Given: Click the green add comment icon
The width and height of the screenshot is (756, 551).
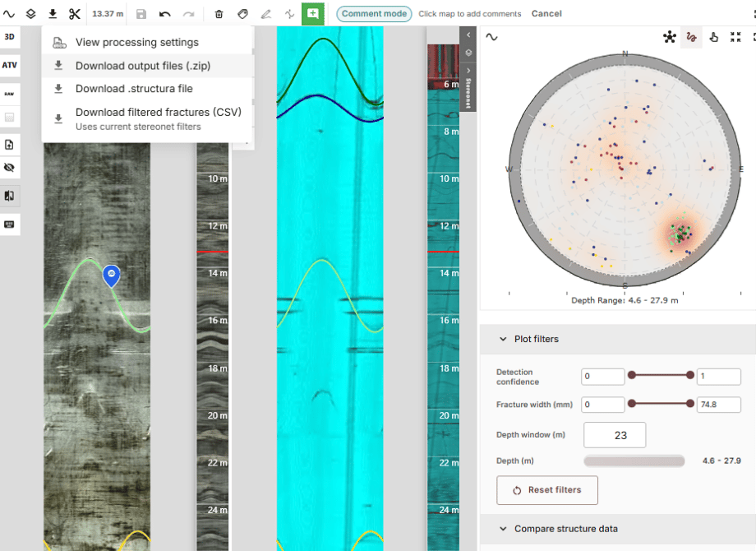Looking at the screenshot, I should click(313, 13).
